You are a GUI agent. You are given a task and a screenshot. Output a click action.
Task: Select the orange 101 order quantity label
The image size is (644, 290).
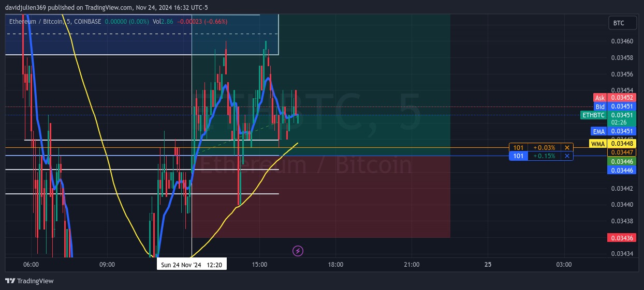click(518, 147)
